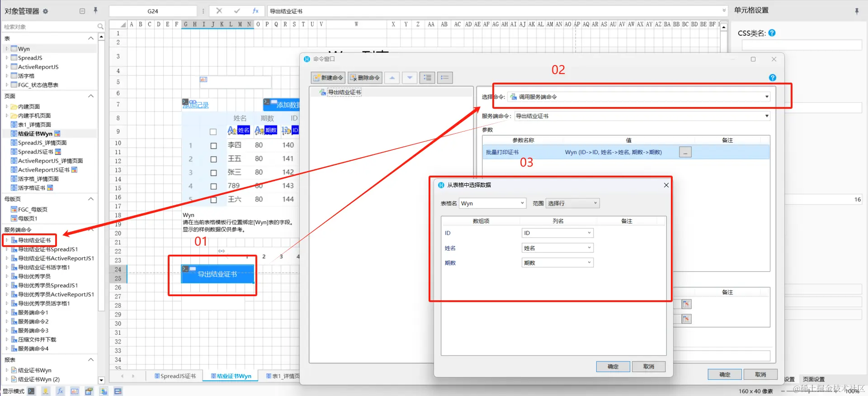This screenshot has height=396, width=868.
Task: Switch to 结业证书Wyn sheet tab
Action: tap(231, 376)
